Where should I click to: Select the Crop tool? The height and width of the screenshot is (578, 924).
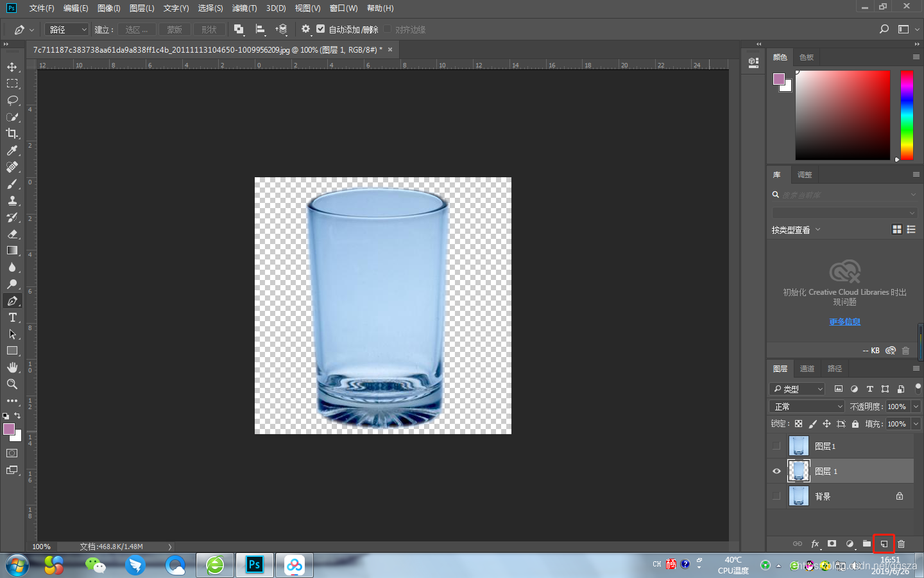pyautogui.click(x=12, y=134)
